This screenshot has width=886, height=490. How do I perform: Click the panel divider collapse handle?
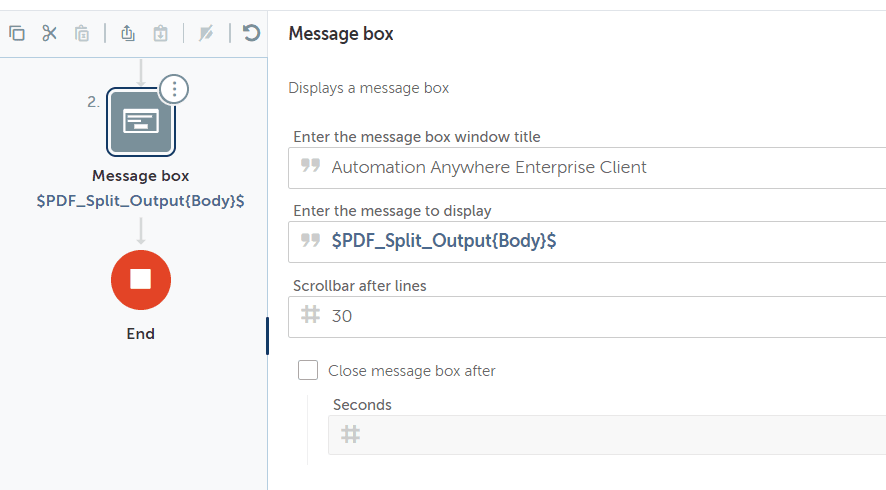267,335
